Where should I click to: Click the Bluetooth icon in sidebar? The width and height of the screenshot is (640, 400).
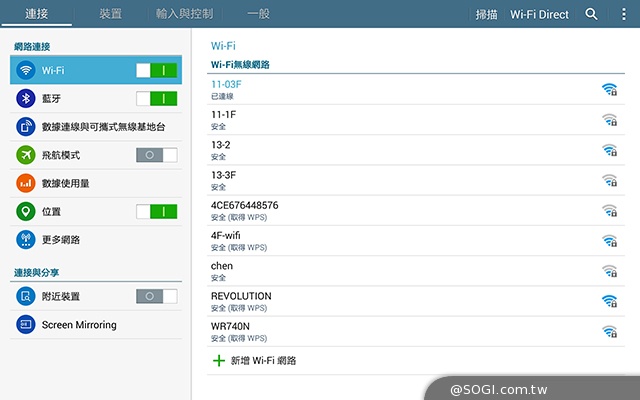[26, 98]
